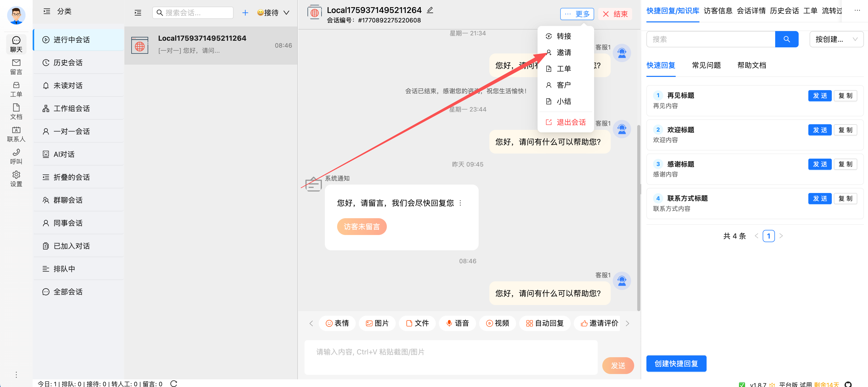This screenshot has height=387, width=868.
Task: Open the 文档 documents panel
Action: click(x=16, y=112)
